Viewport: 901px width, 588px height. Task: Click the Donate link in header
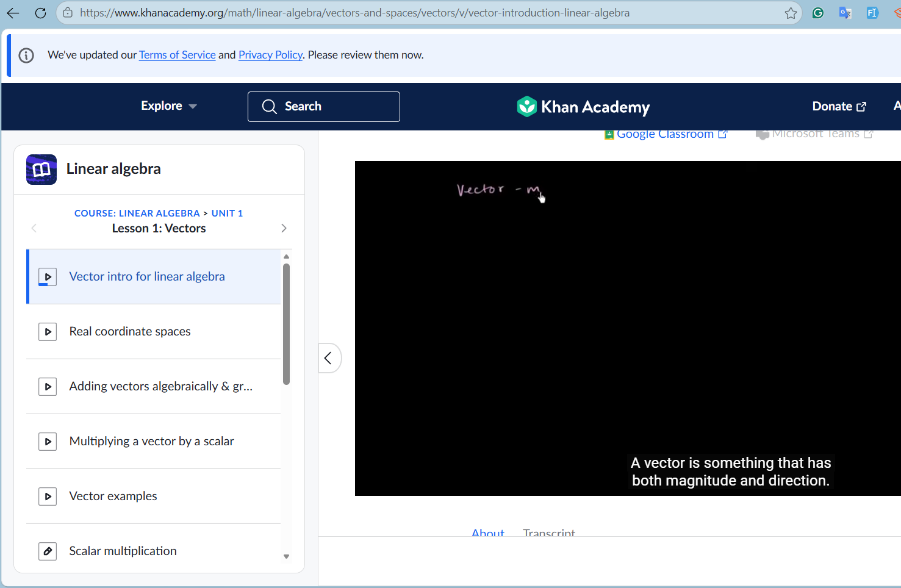point(839,106)
